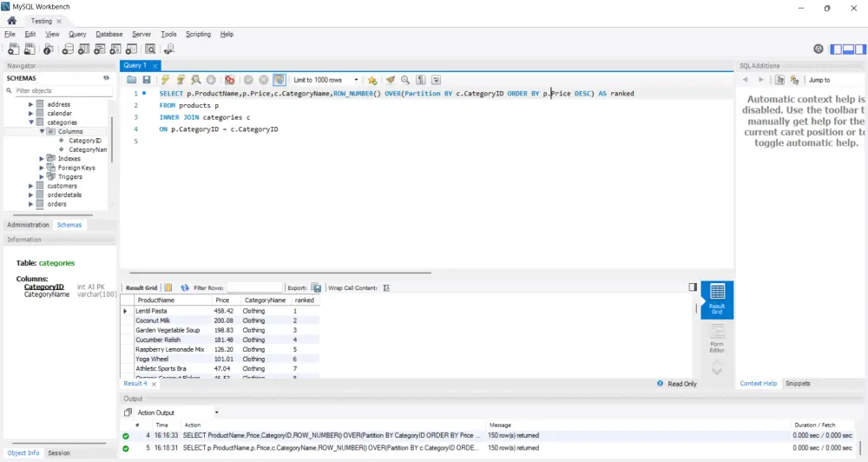868x462 pixels.
Task: Switch to the Snippets tab
Action: 798,383
